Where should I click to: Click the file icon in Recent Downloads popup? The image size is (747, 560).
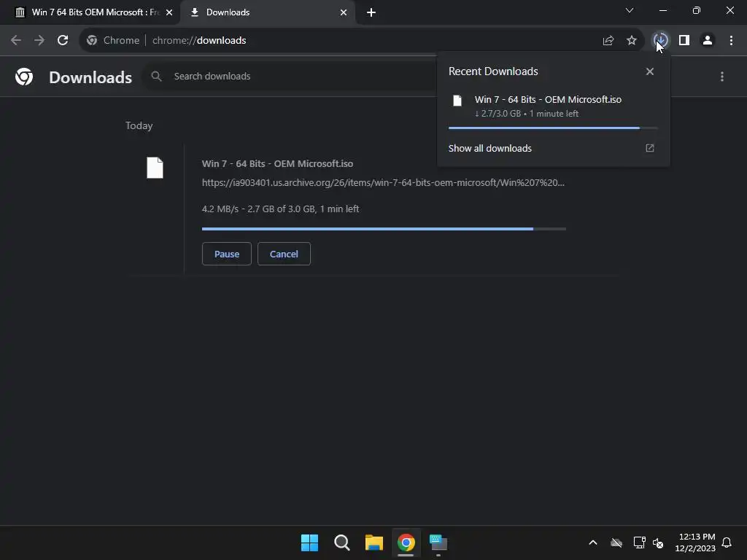click(457, 101)
